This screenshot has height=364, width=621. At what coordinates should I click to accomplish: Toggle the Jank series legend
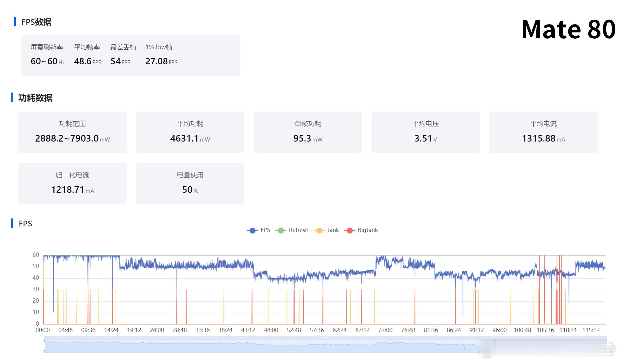point(333,230)
